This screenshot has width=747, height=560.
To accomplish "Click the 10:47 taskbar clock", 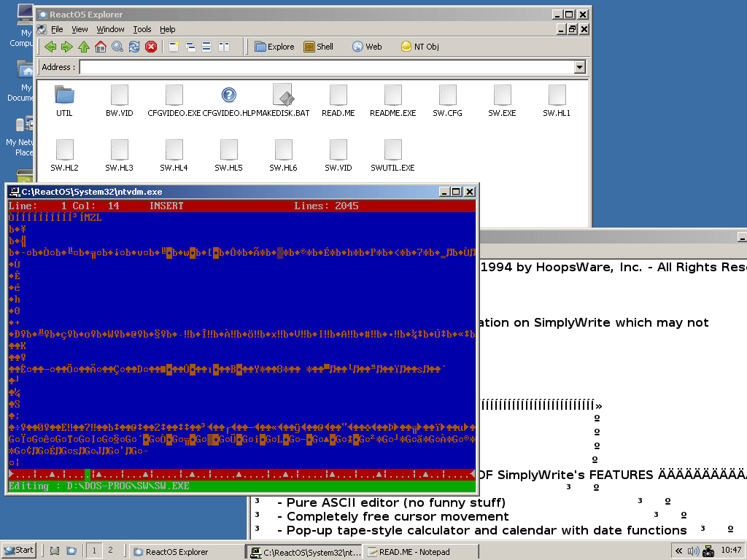I will (731, 551).
